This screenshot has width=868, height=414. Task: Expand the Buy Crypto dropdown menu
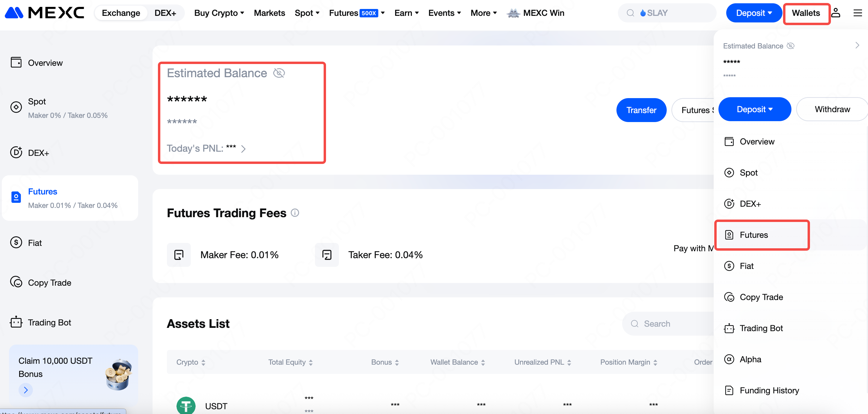tap(219, 13)
